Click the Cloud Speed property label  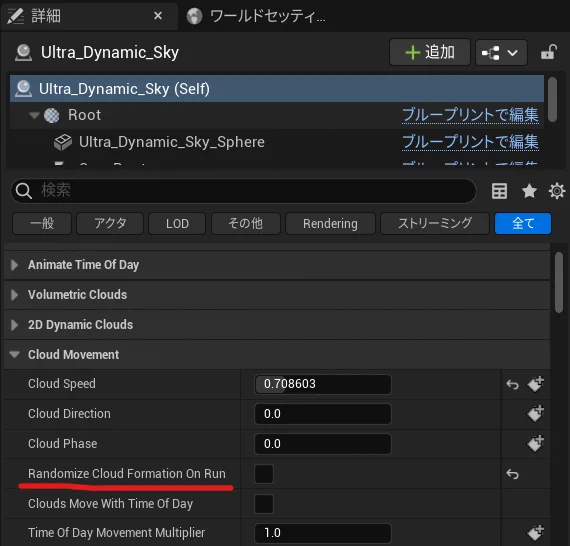tap(62, 384)
